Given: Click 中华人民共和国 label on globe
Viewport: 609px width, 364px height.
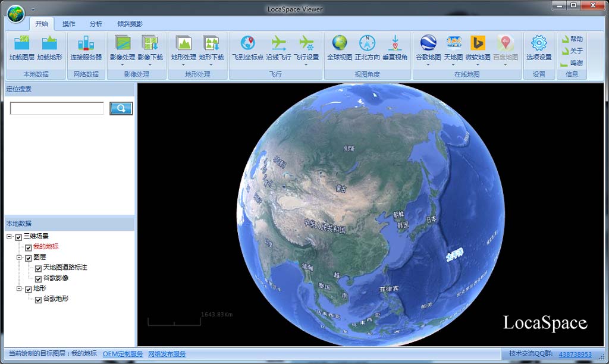Looking at the screenshot, I should pyautogui.click(x=325, y=226).
